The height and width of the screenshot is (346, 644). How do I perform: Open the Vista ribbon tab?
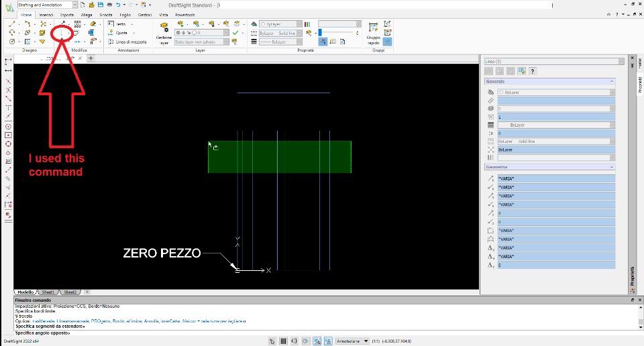point(164,15)
